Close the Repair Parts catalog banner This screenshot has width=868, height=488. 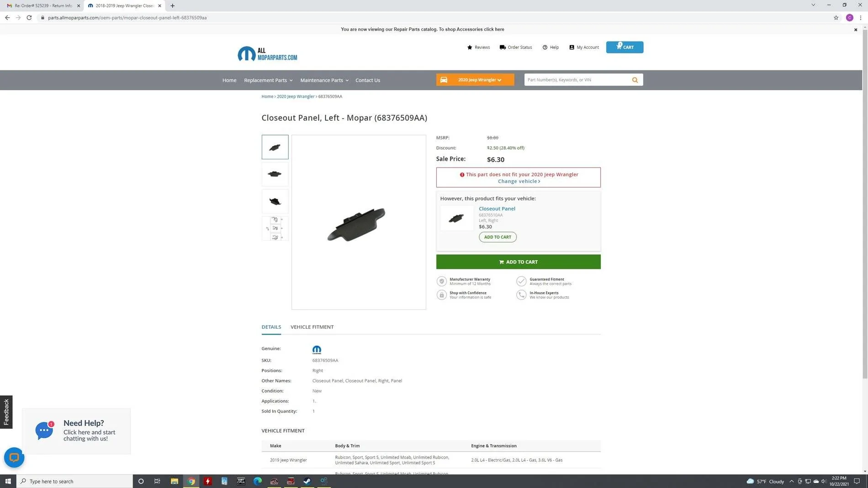click(856, 30)
